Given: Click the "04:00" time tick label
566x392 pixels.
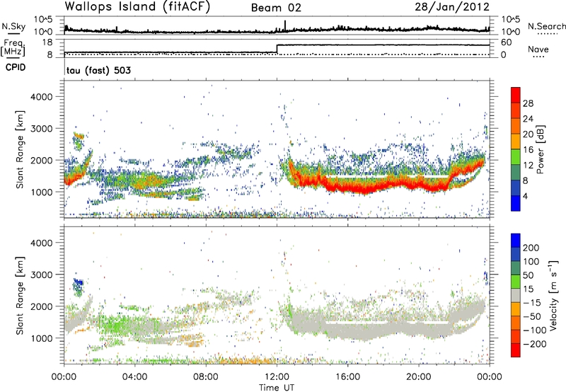Looking at the screenshot, I should [134, 377].
